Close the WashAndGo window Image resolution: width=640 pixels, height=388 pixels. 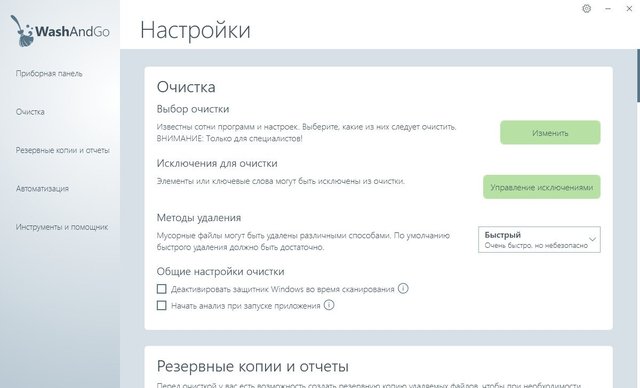tap(629, 9)
